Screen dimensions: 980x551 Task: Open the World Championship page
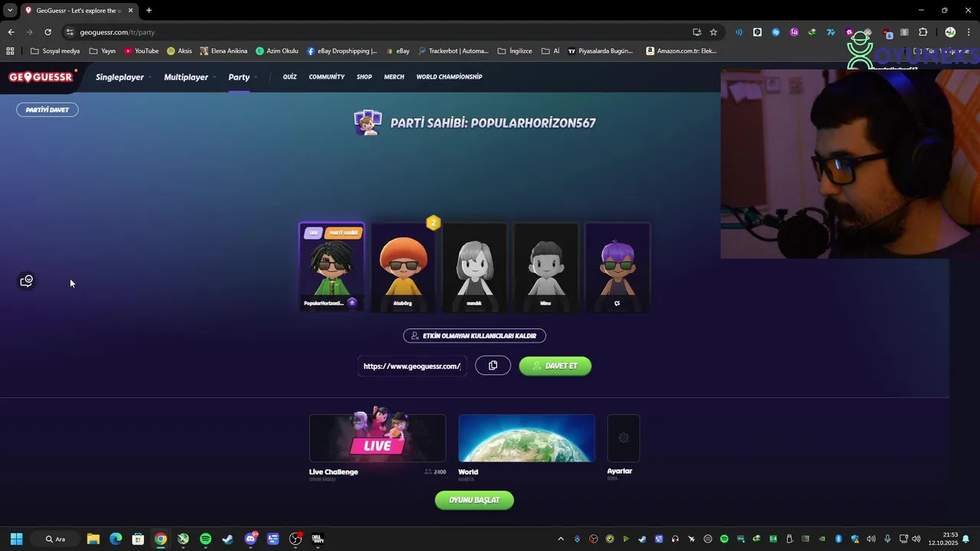coord(449,77)
